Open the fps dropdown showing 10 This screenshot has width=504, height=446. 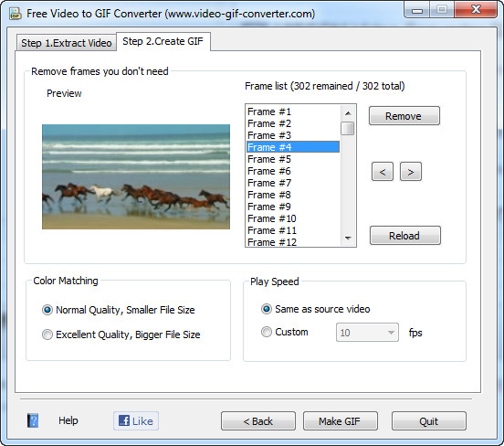[367, 333]
